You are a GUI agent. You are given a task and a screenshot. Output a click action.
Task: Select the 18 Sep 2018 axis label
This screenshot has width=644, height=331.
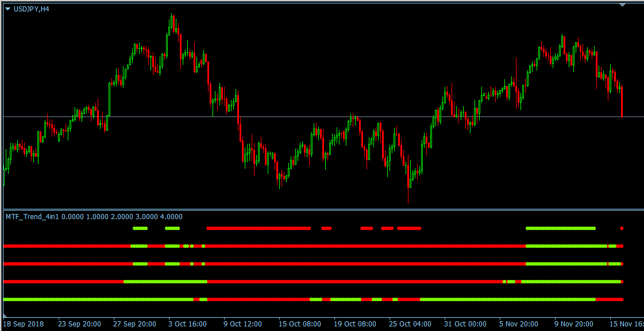[23, 324]
